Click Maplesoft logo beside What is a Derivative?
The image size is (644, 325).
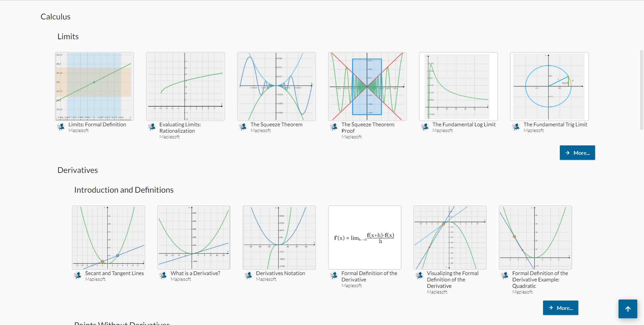pyautogui.click(x=163, y=276)
